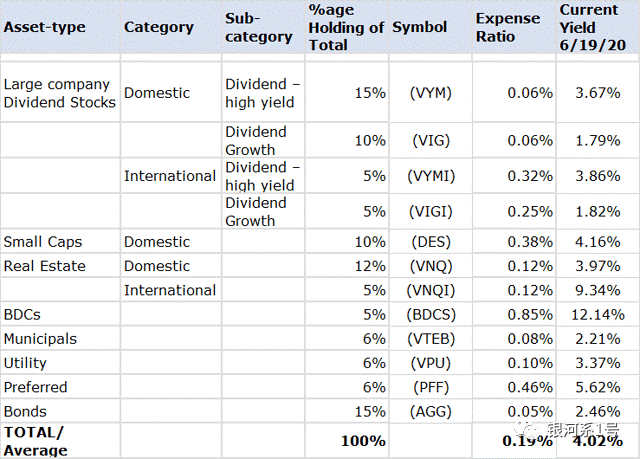The image size is (640, 459).
Task: Click the (VIG) symbol cell
Action: click(x=432, y=141)
